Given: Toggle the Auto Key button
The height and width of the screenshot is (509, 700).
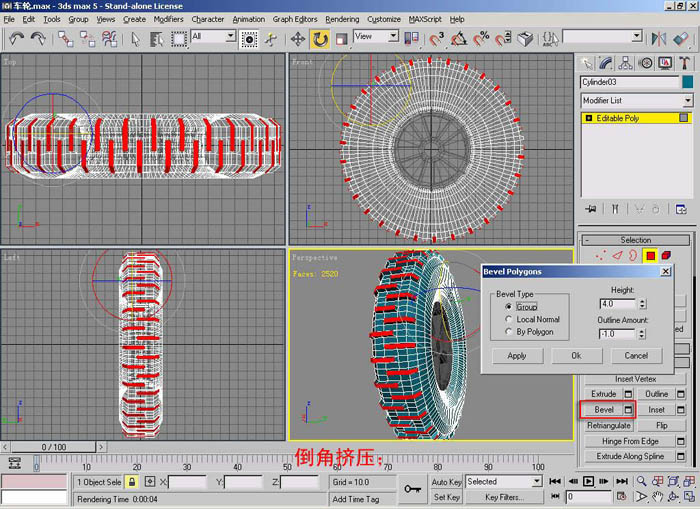Looking at the screenshot, I should tap(446, 482).
